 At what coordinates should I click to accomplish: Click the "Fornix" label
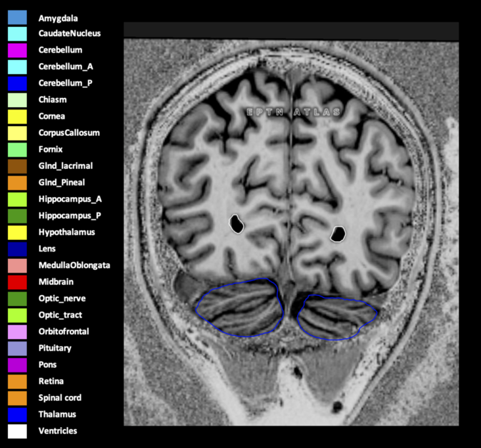pos(51,149)
